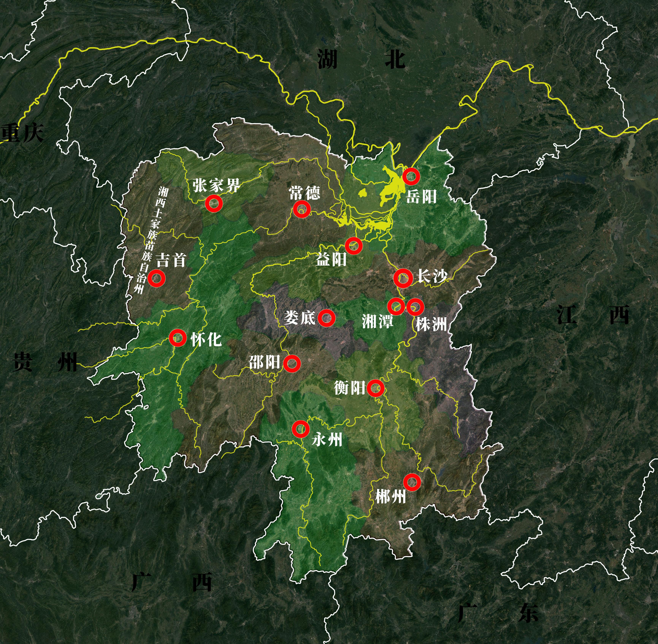Click the 常德 city label
Image resolution: width=658 pixels, height=644 pixels.
pyautogui.click(x=304, y=193)
